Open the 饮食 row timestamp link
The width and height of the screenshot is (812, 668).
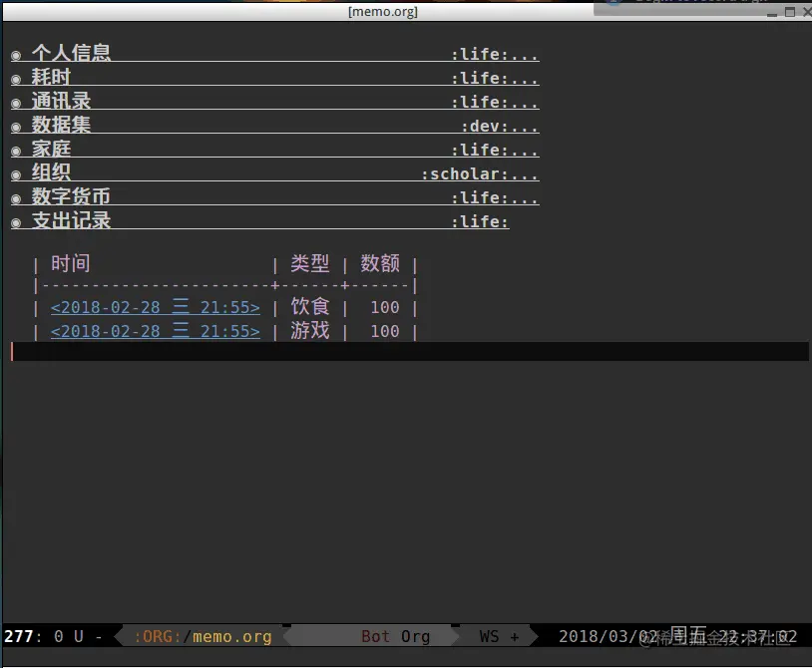155,307
